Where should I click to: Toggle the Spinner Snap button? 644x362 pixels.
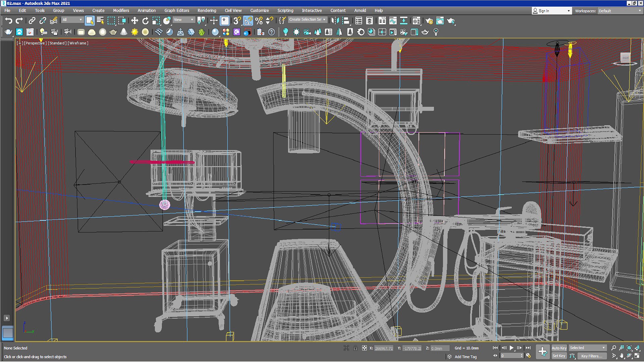point(269,21)
